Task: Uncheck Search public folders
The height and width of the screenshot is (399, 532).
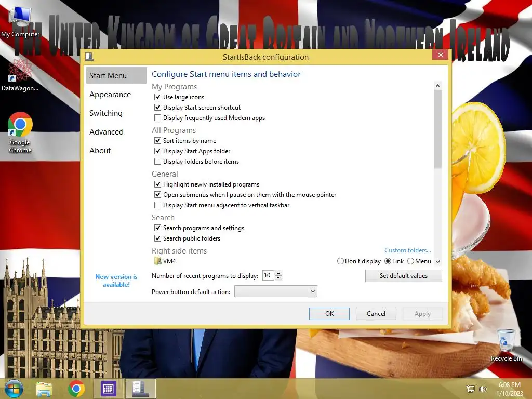Action: pos(157,238)
